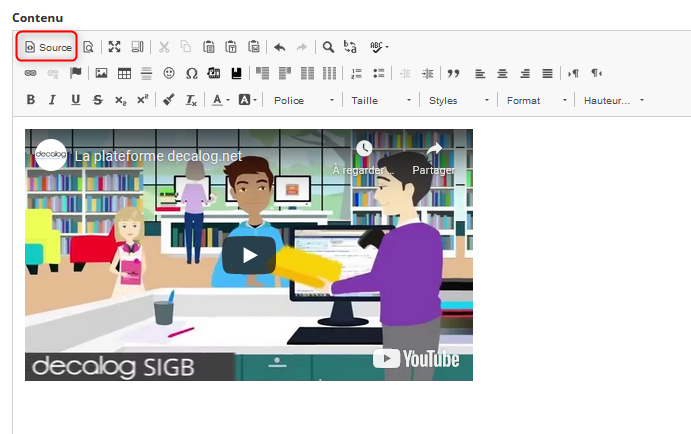Toggle underline formatting

(x=75, y=100)
